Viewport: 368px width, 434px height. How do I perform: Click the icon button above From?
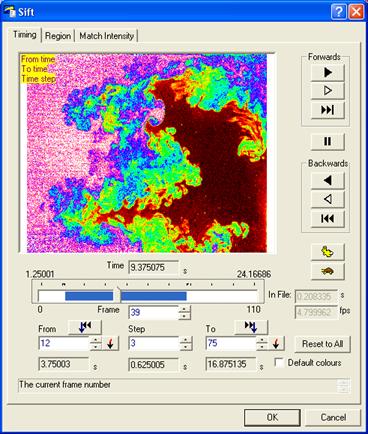[85, 327]
